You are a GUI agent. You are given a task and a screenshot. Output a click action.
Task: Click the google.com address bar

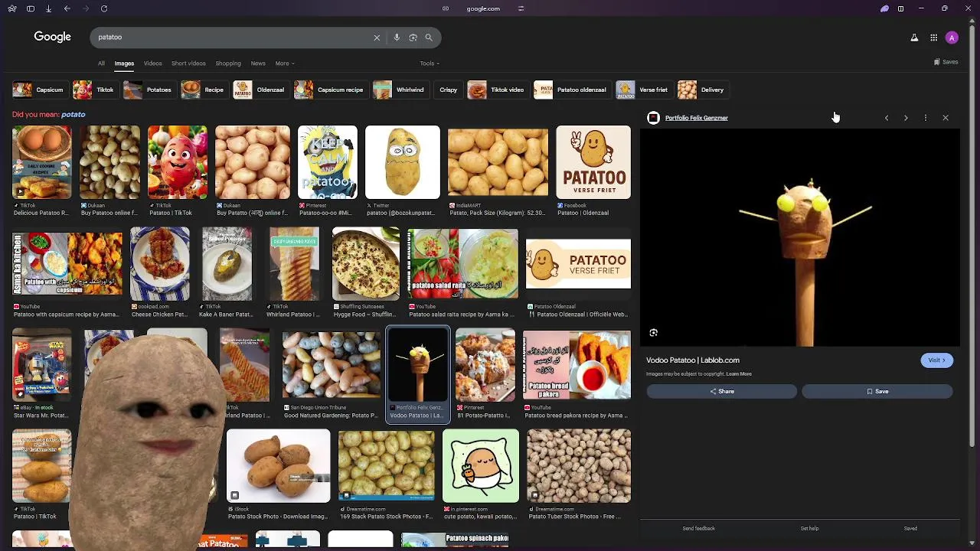click(483, 8)
